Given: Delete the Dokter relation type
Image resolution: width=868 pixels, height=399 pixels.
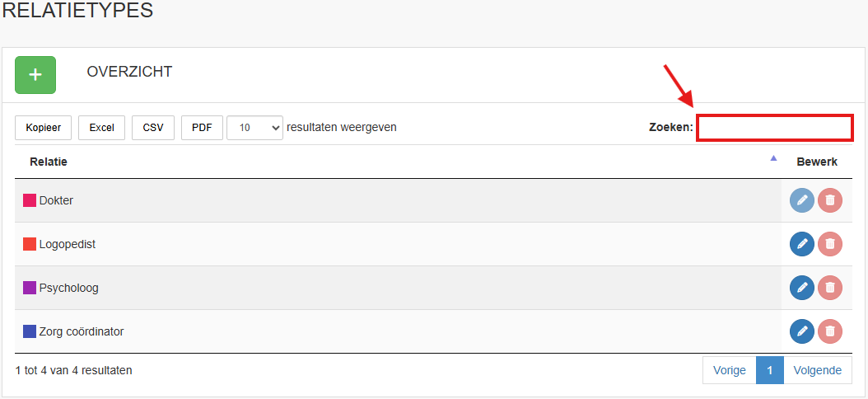Looking at the screenshot, I should click(x=830, y=200).
